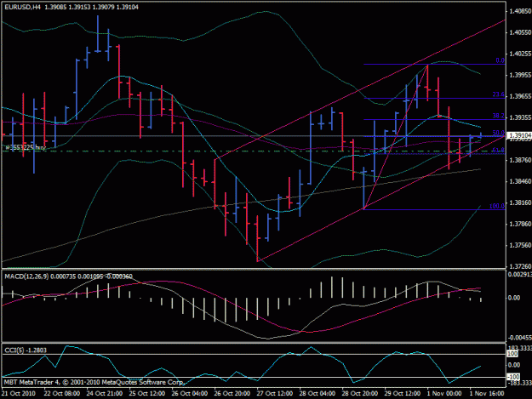Click the 1.39655 price axis label
The width and height of the screenshot is (532, 399).
pos(520,96)
